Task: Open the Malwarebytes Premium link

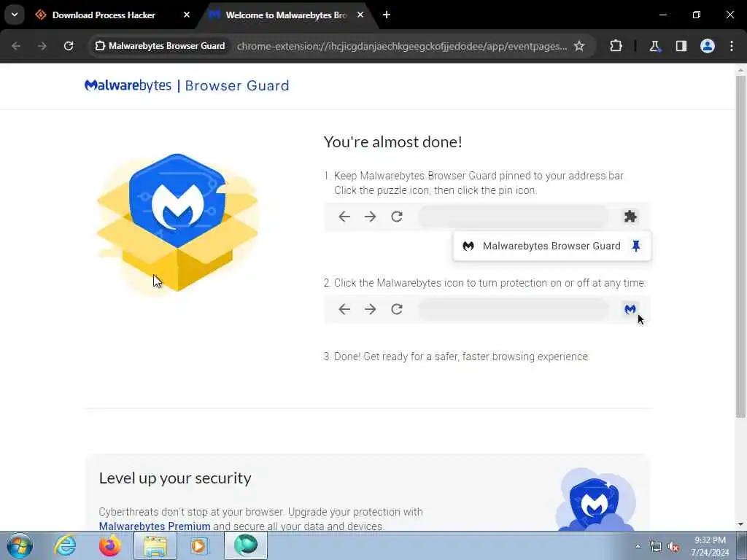Action: pos(155,526)
